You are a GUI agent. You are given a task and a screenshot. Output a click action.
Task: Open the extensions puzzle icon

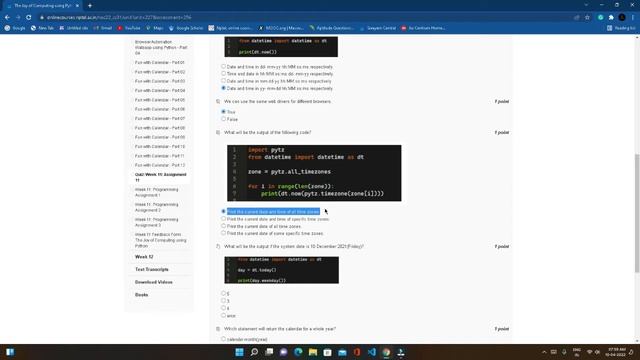pos(611,18)
